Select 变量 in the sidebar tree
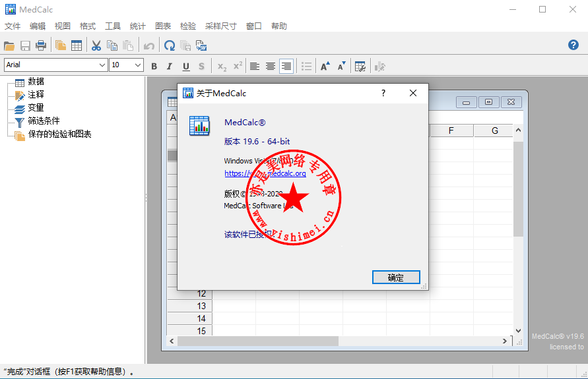 (36, 107)
